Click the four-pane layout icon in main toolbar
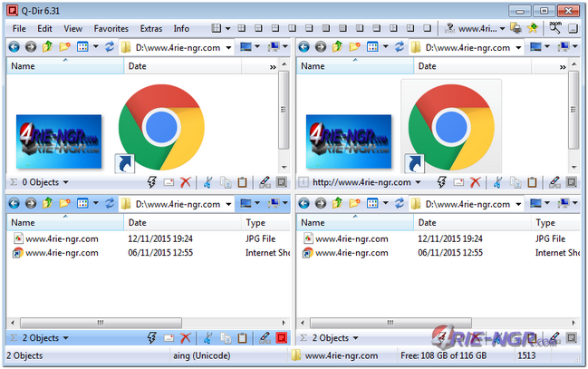588x369 pixels. [x=216, y=28]
